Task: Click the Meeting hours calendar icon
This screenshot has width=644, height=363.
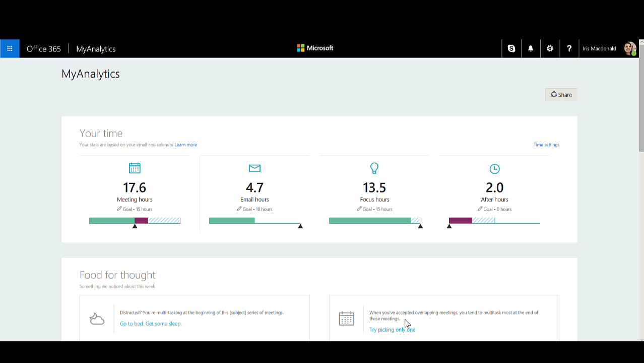Action: (x=135, y=168)
